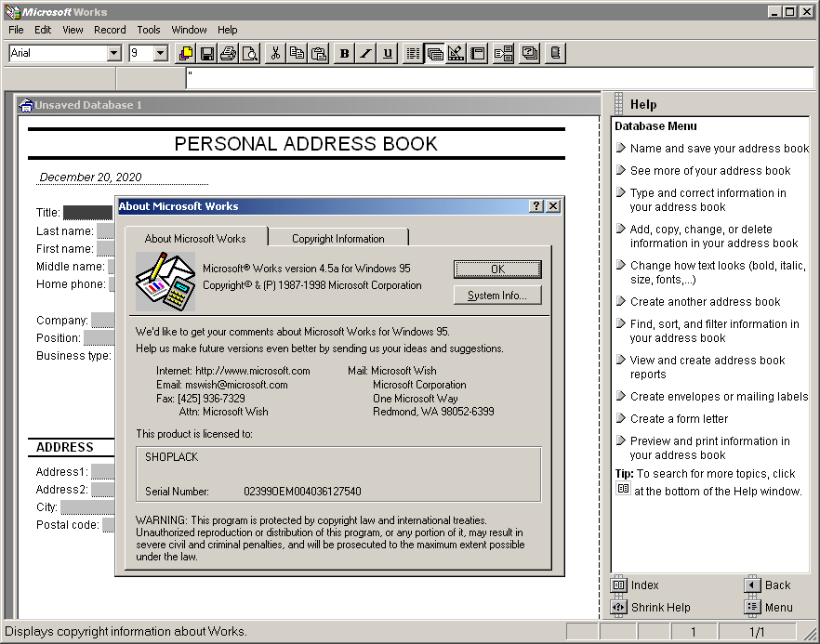Toggle Underline formatting in the toolbar

[x=388, y=53]
